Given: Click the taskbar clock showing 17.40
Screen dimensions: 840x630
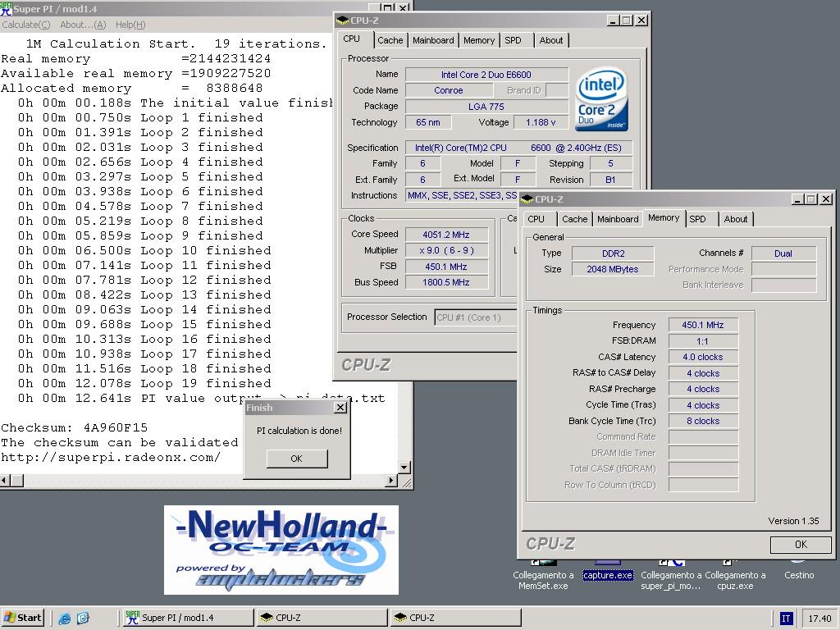Looking at the screenshot, I should (819, 619).
